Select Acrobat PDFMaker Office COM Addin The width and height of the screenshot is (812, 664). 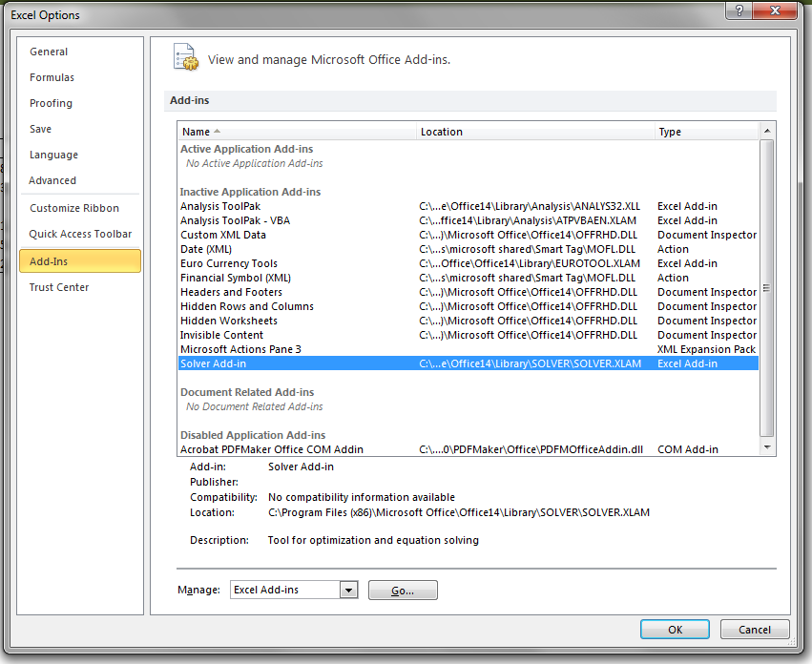[x=272, y=449]
